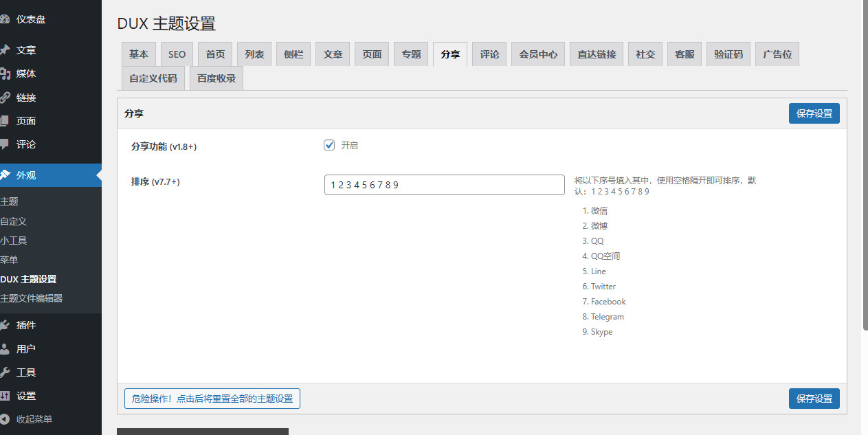Viewport: 868px width, 435px height.
Task: Click the chain link icon beside 链接
Action: [4, 98]
